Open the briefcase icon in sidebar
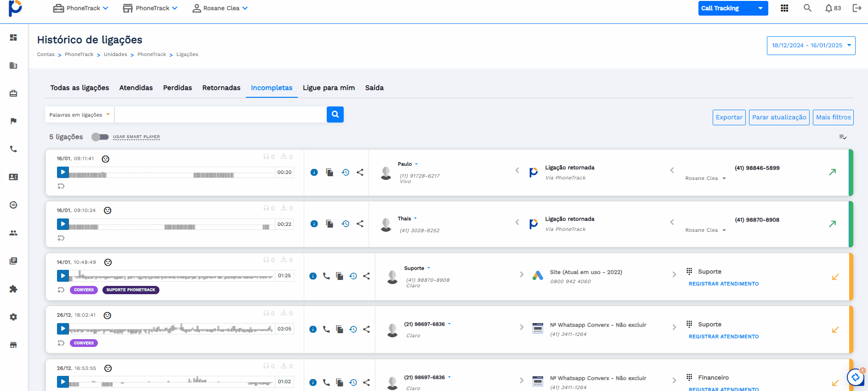The width and height of the screenshot is (868, 391). point(13,93)
